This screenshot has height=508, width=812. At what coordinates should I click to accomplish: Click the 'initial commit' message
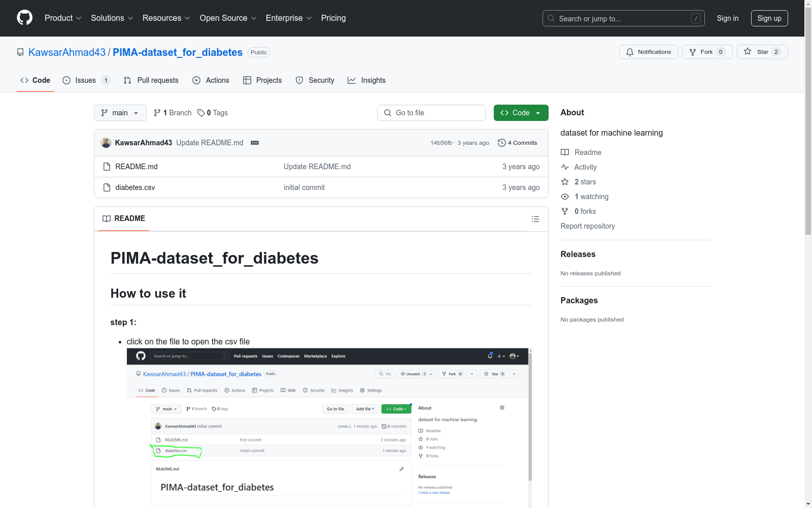coord(304,187)
